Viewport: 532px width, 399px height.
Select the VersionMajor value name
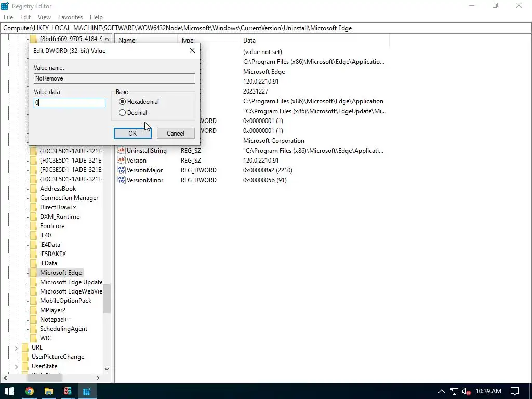click(x=144, y=170)
